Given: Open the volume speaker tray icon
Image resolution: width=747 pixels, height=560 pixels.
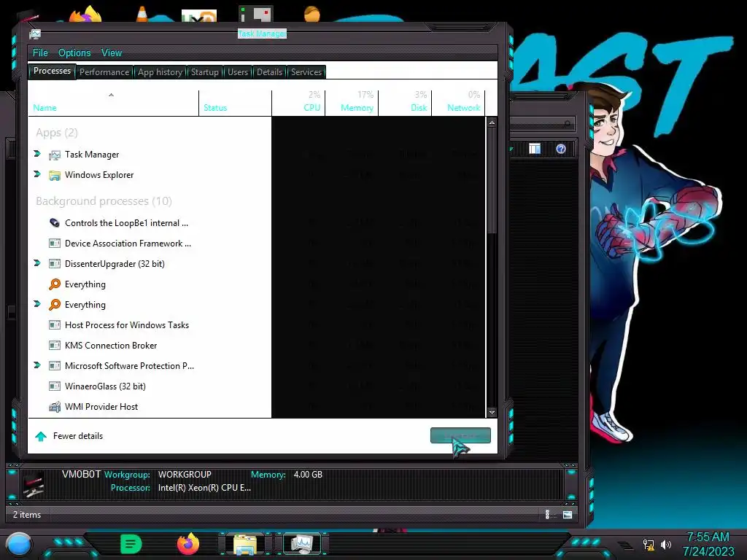Looking at the screenshot, I should click(665, 544).
